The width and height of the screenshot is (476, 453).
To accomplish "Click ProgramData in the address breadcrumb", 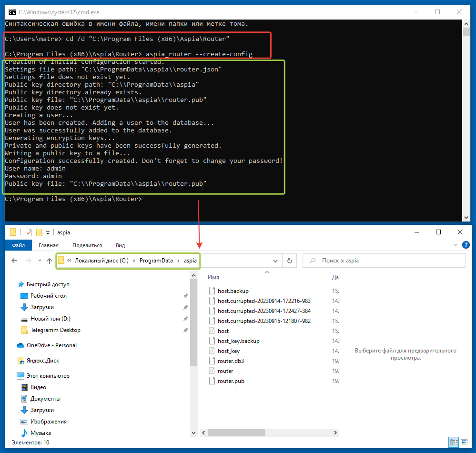I will (156, 261).
